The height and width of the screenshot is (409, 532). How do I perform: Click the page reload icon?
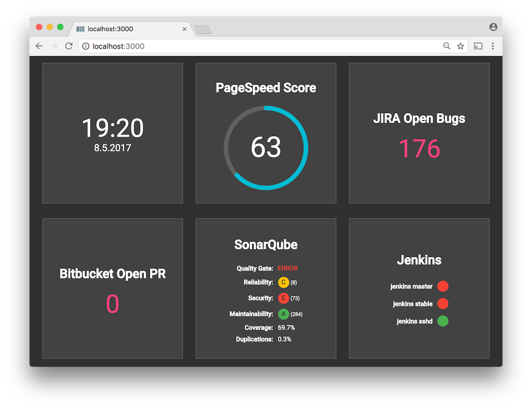pyautogui.click(x=69, y=46)
